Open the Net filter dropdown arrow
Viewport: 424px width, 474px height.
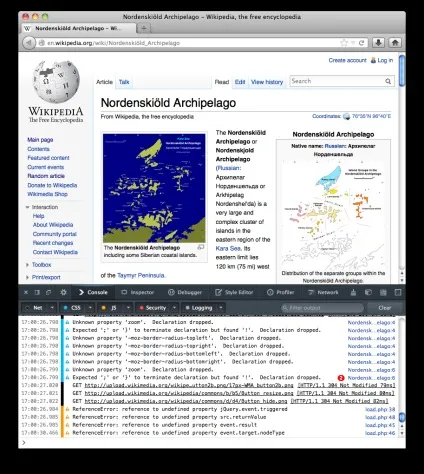(x=52, y=308)
